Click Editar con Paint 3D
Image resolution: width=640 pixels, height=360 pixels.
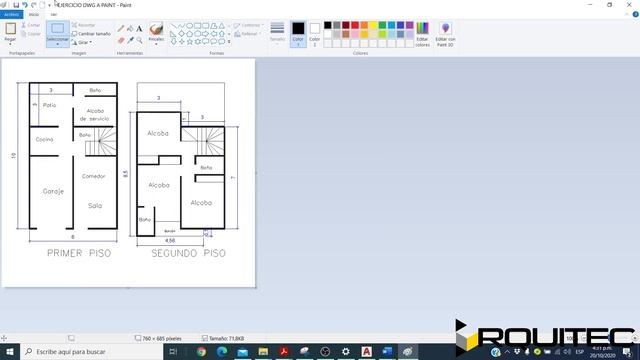click(445, 34)
